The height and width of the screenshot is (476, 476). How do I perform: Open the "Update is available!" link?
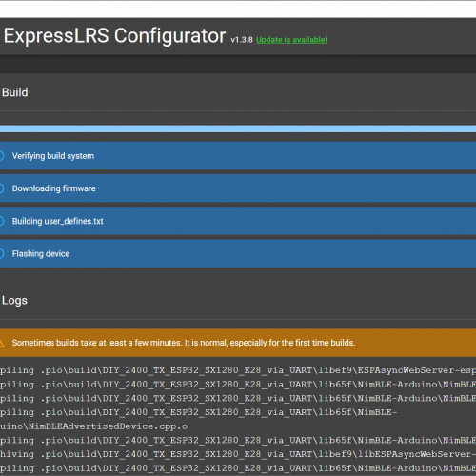291,40
